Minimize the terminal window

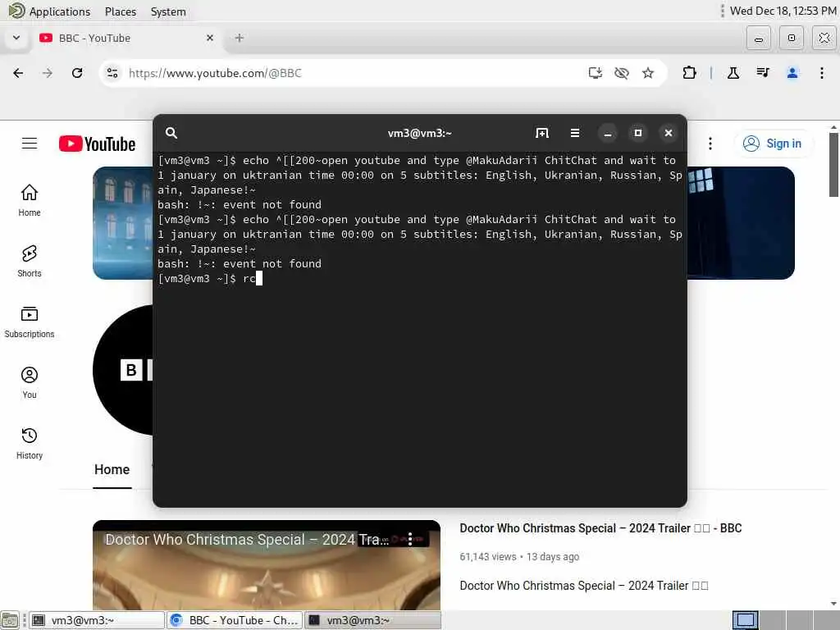[608, 133]
